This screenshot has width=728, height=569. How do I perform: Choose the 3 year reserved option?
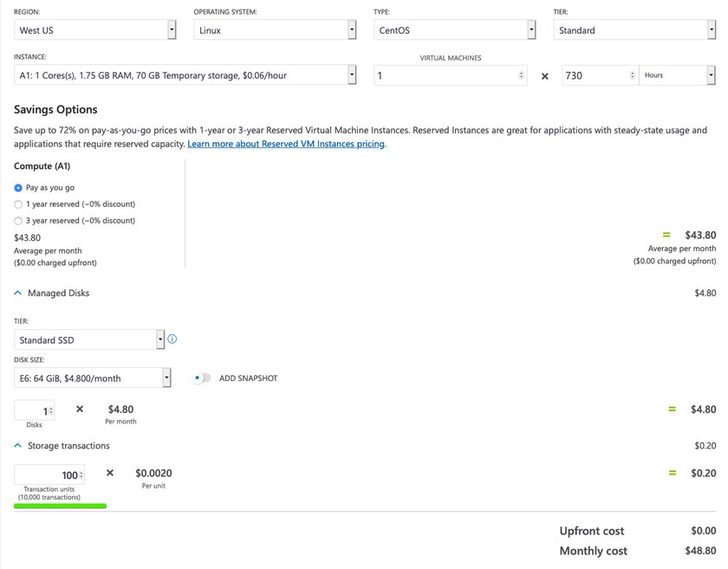coord(19,221)
